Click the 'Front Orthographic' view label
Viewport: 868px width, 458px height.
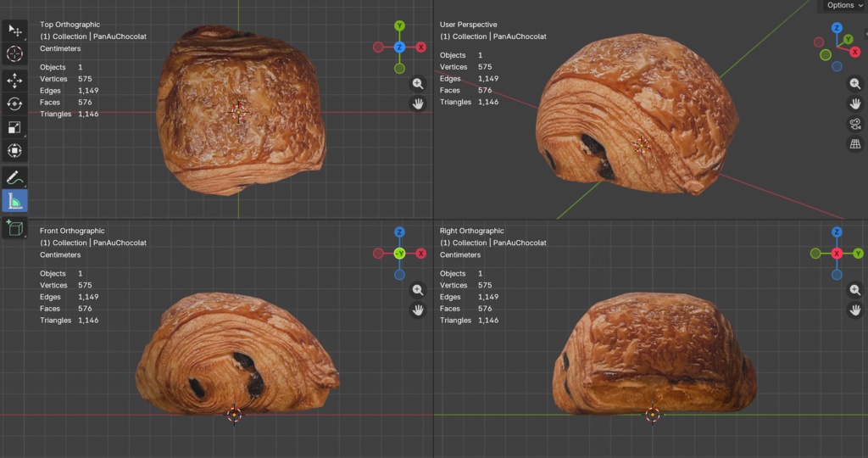(72, 231)
